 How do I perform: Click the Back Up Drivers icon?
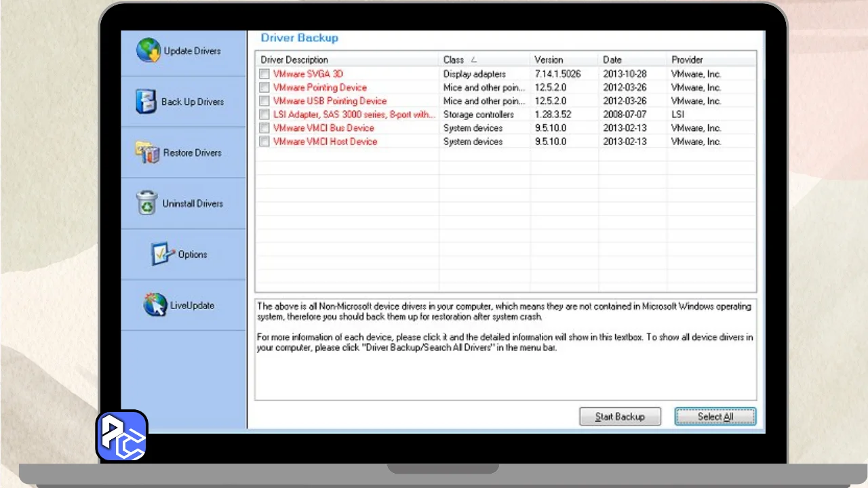pyautogui.click(x=146, y=102)
